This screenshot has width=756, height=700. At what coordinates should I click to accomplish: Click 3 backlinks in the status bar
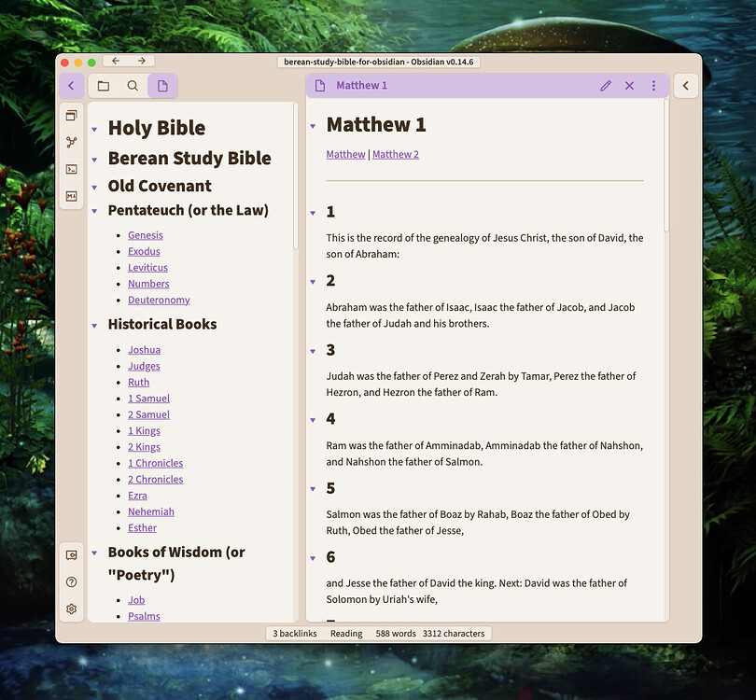(294, 633)
